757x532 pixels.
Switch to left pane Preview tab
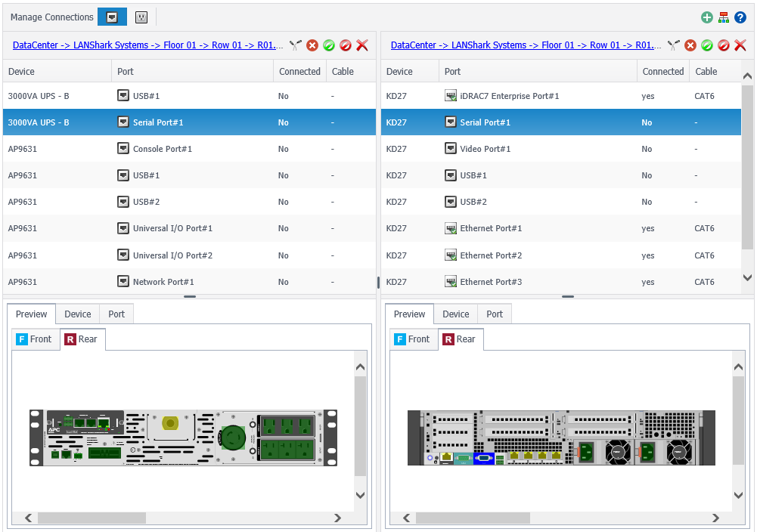pyautogui.click(x=31, y=314)
